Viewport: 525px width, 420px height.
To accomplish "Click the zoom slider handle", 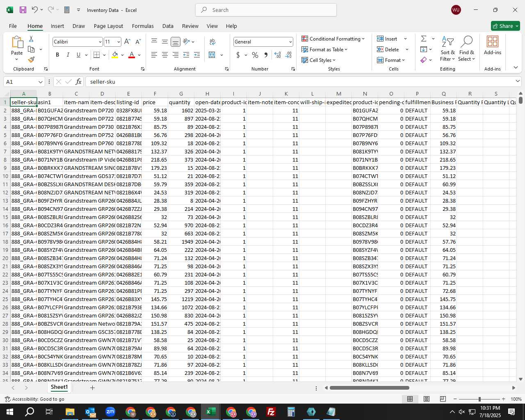I will 479,399.
